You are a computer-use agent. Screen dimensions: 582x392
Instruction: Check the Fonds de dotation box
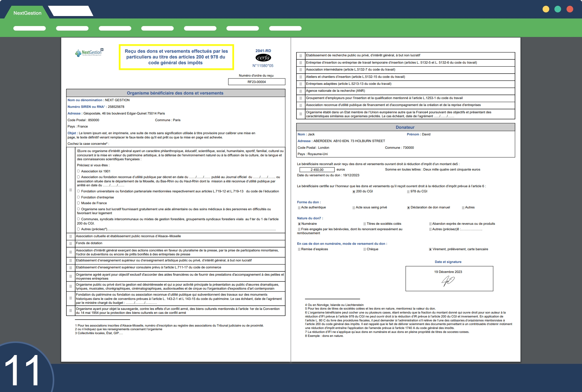pyautogui.click(x=71, y=243)
